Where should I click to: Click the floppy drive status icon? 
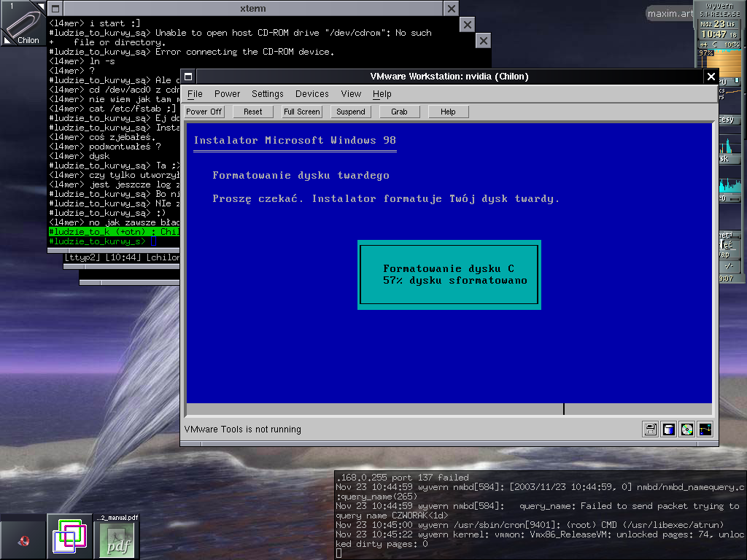pyautogui.click(x=651, y=429)
